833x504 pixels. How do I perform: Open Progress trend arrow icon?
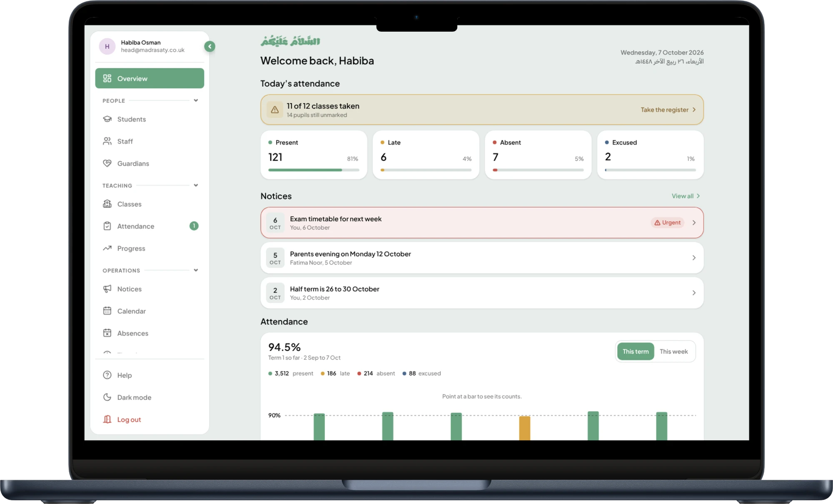pyautogui.click(x=107, y=248)
